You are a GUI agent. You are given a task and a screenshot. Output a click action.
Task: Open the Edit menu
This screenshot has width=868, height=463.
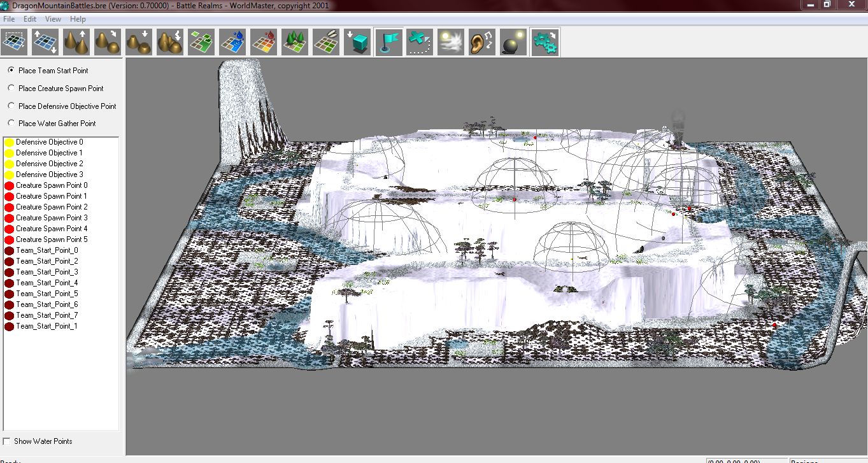[30, 19]
